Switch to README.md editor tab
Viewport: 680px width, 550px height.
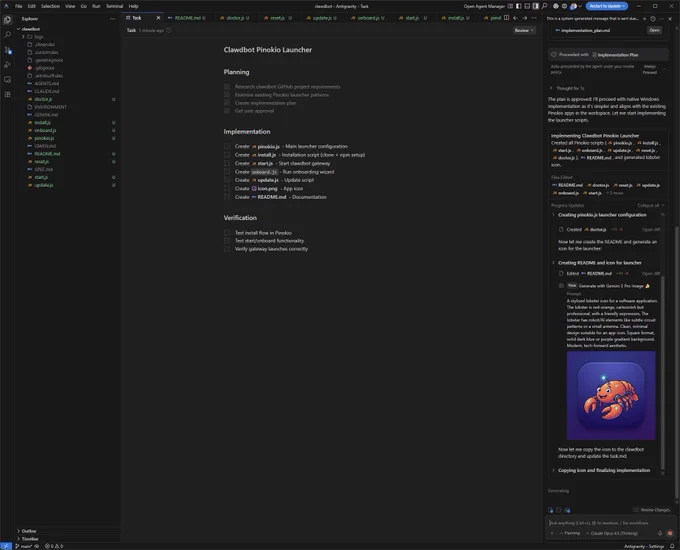pos(187,18)
